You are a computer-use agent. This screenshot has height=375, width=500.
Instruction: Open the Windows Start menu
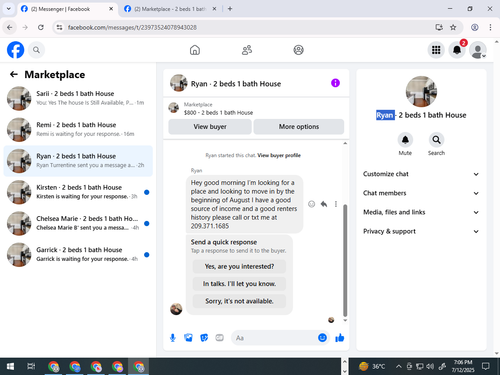pos(10,367)
